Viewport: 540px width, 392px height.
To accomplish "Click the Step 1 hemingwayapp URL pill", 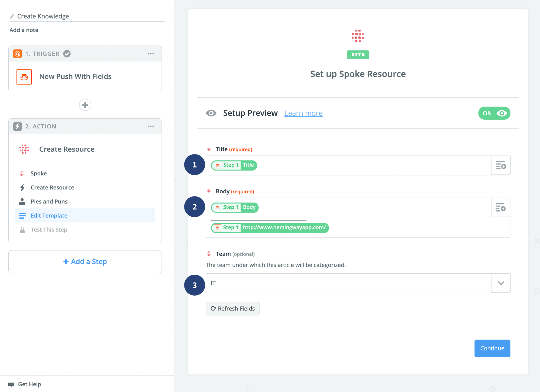I will 270,228.
